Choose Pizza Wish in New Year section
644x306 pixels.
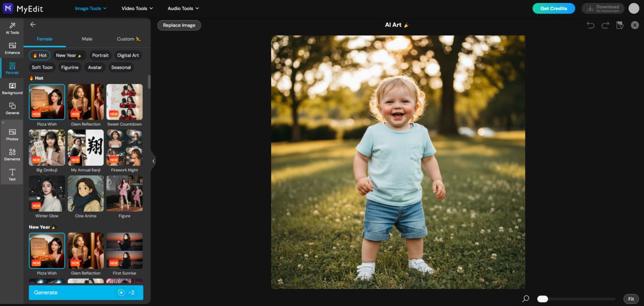(x=47, y=251)
